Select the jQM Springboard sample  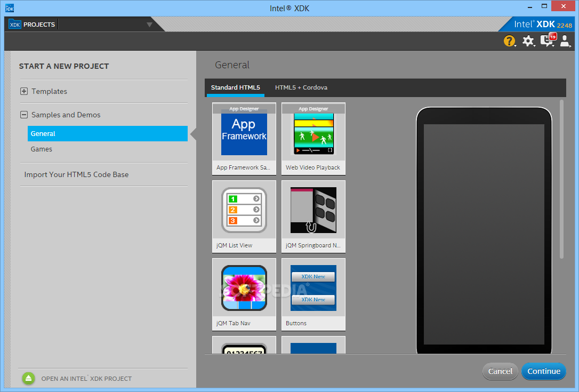[x=313, y=217]
